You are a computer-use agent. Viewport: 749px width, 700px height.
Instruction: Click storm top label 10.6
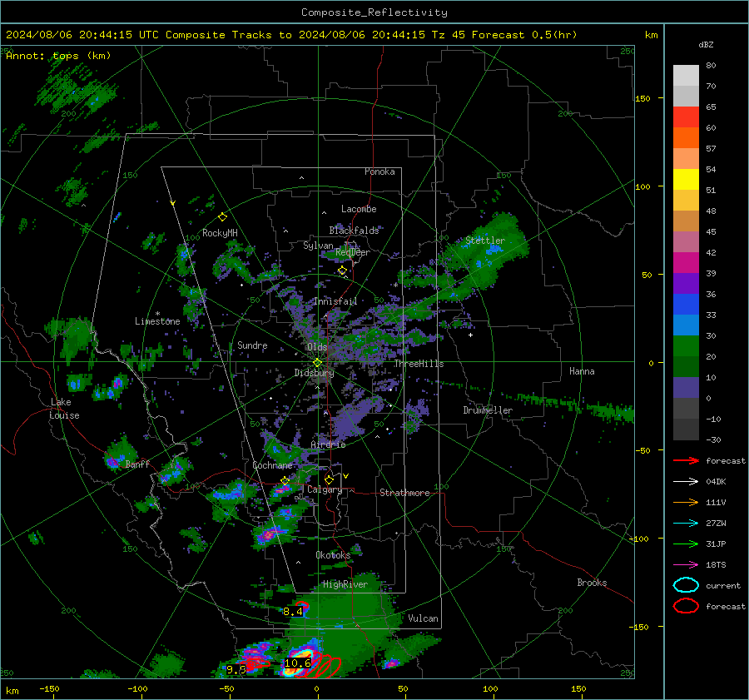point(298,663)
